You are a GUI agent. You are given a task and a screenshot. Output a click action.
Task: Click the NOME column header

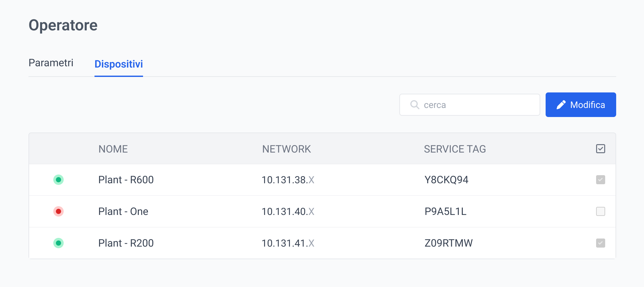pyautogui.click(x=113, y=149)
